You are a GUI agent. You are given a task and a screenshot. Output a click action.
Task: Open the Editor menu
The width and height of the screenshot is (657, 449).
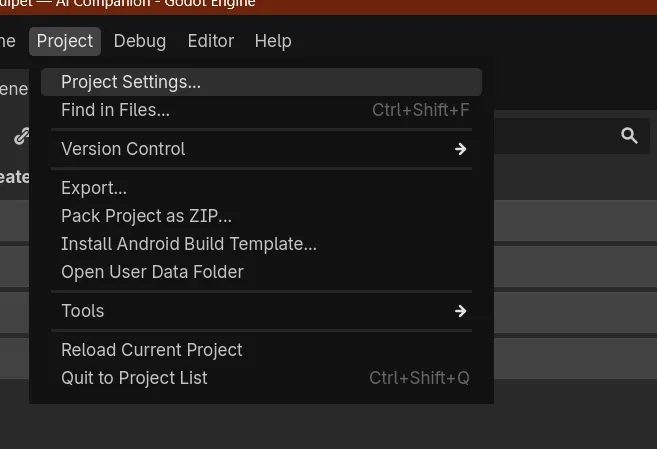click(x=211, y=41)
